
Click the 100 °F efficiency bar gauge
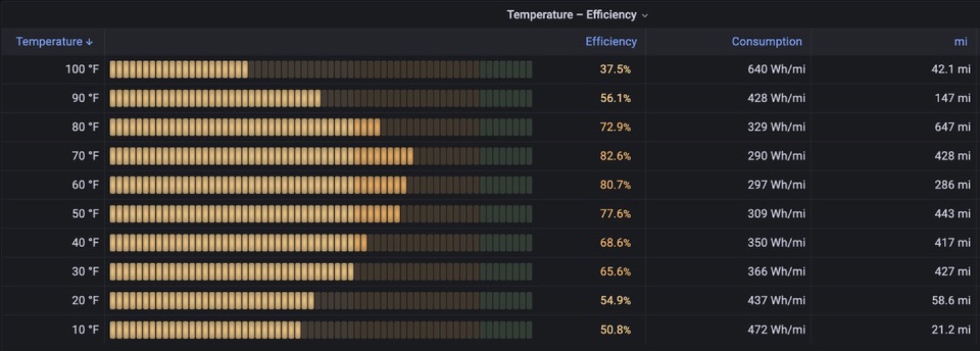click(321, 69)
